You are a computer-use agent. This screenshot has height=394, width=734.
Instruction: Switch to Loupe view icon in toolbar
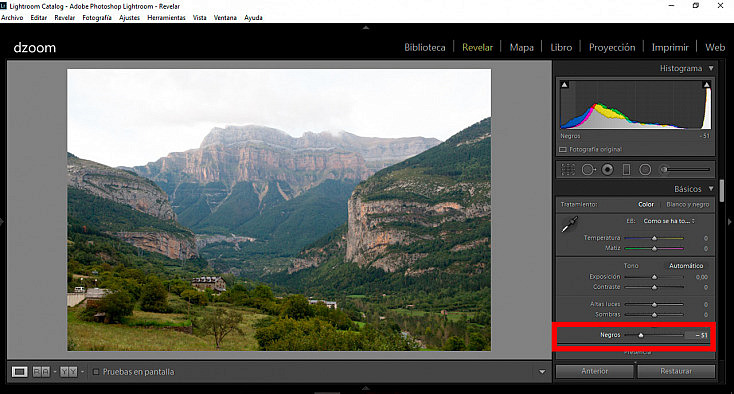(19, 372)
